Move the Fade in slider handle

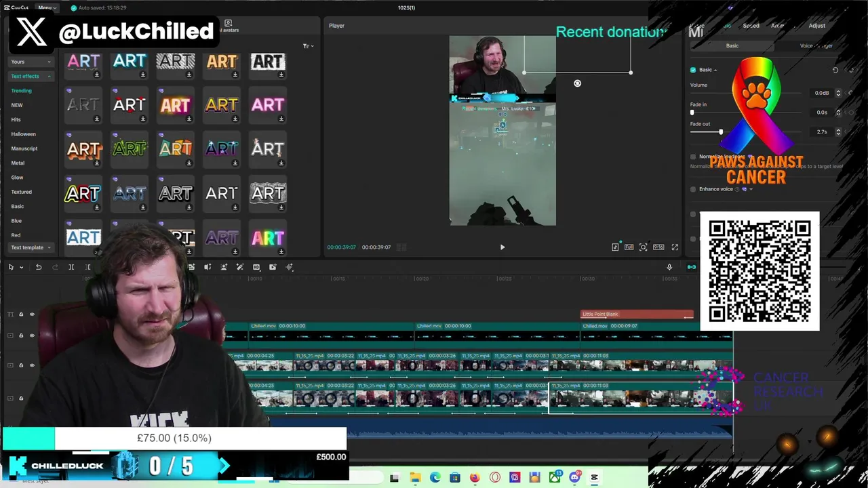pyautogui.click(x=692, y=112)
